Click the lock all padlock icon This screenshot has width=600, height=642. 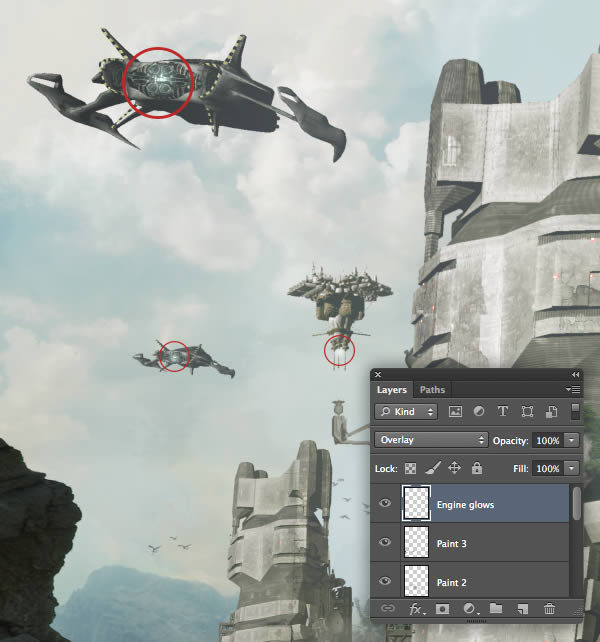coord(476,468)
